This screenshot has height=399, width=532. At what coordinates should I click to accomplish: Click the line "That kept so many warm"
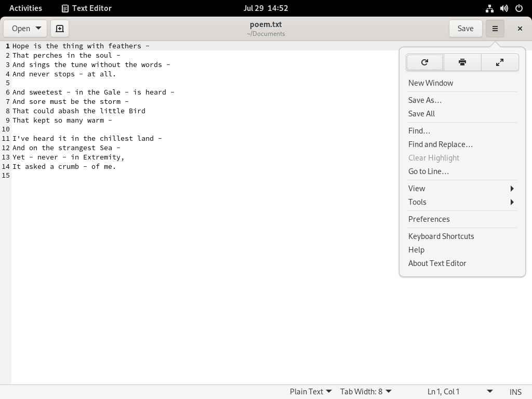pos(62,120)
